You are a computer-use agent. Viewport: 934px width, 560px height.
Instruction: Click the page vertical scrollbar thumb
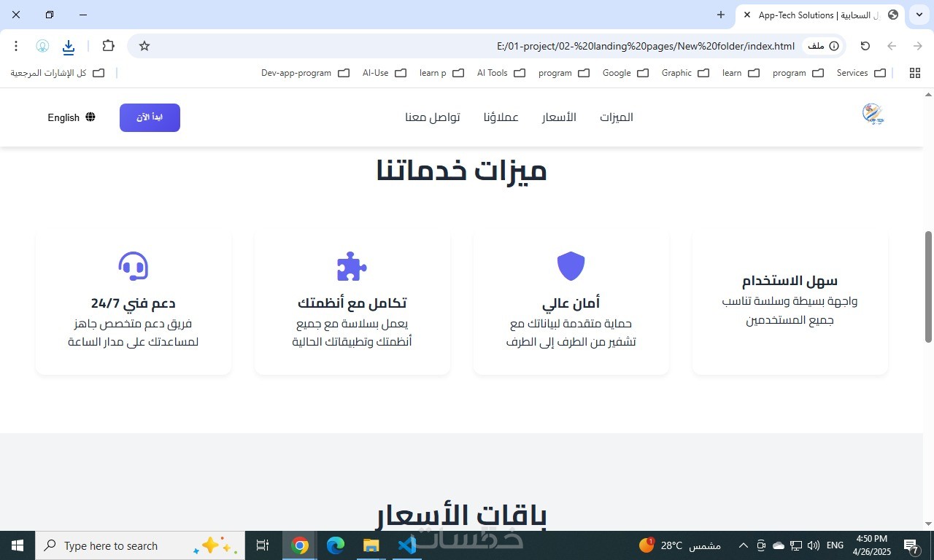point(928,287)
